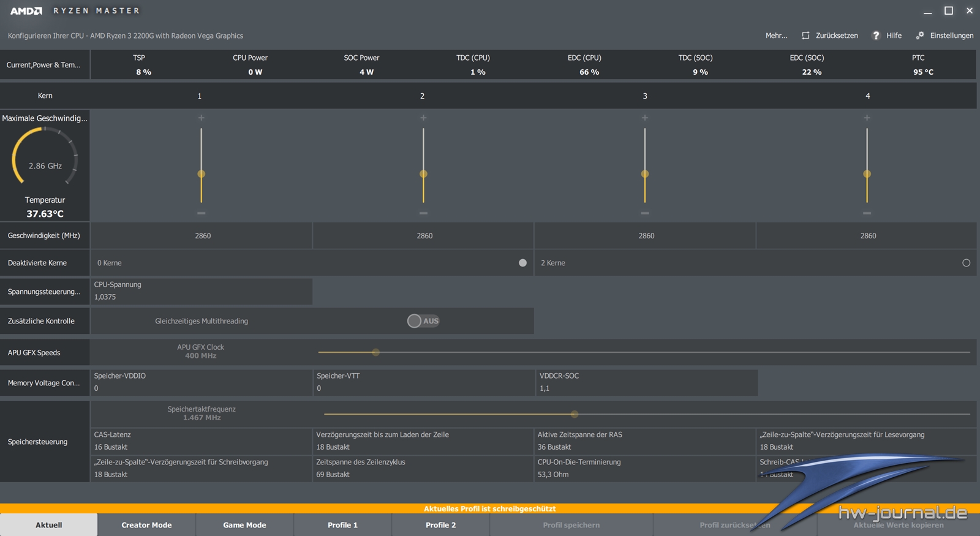
Task: Click Speichertaktfrequenz slider handle
Action: [575, 414]
